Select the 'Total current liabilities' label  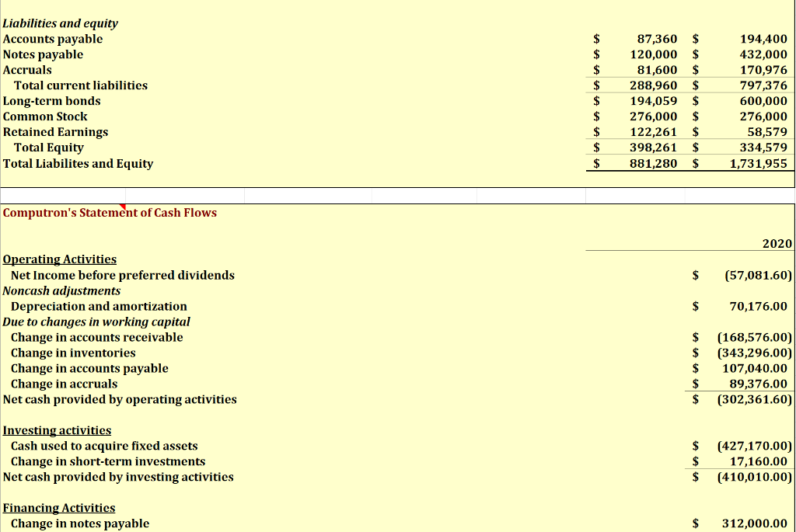[x=81, y=85]
